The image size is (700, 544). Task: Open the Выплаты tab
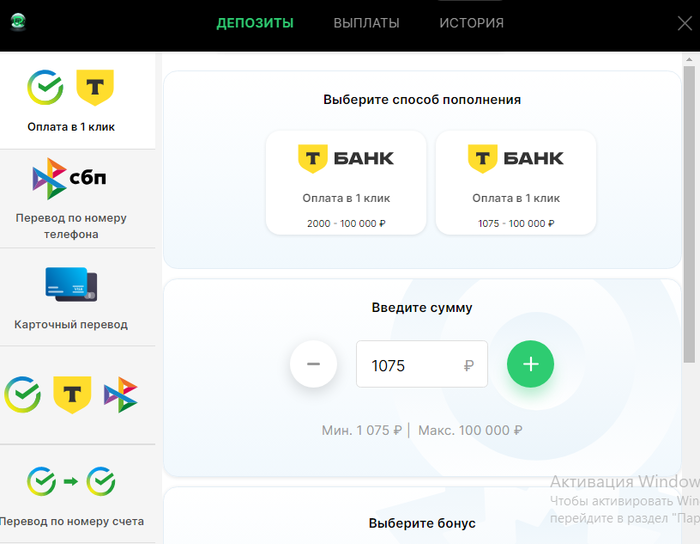366,23
